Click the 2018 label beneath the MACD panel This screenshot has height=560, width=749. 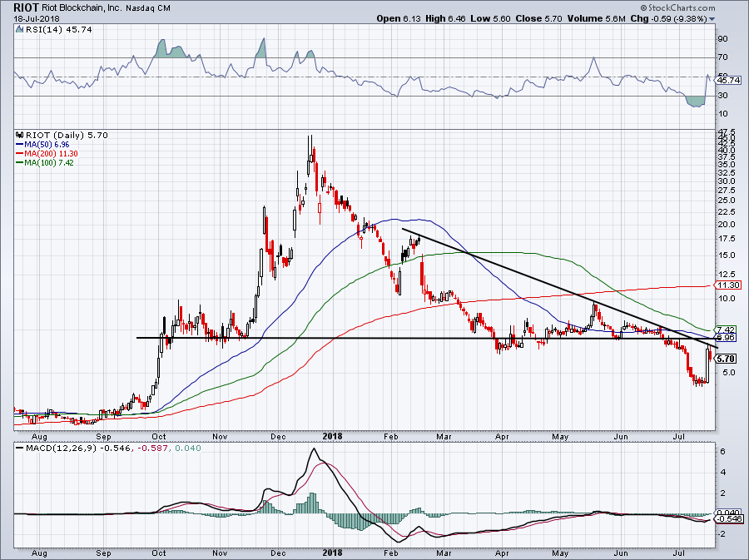[332, 553]
